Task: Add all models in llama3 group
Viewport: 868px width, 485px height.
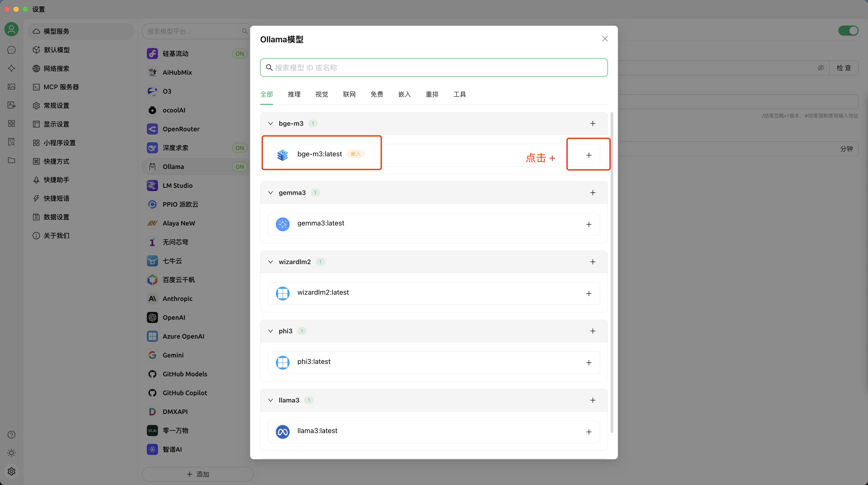Action: pyautogui.click(x=593, y=400)
